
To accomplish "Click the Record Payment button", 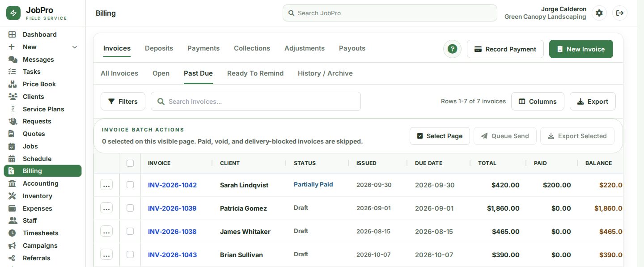I will 505,49.
